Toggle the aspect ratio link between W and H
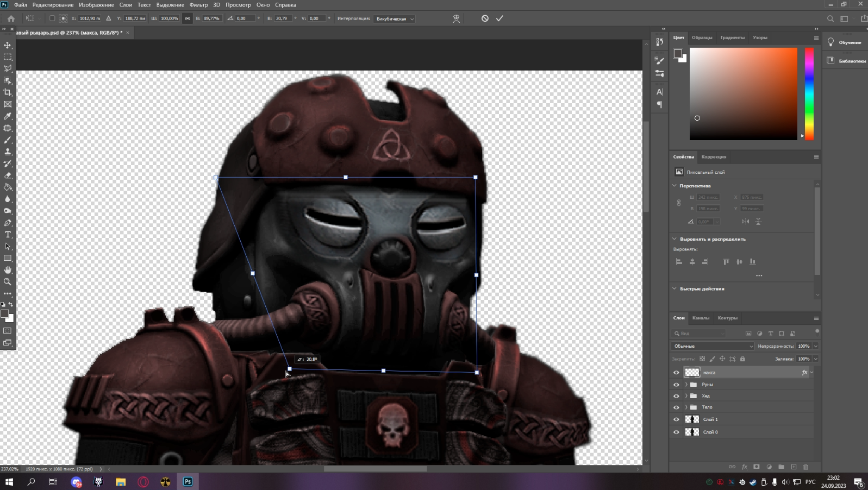 click(x=188, y=18)
